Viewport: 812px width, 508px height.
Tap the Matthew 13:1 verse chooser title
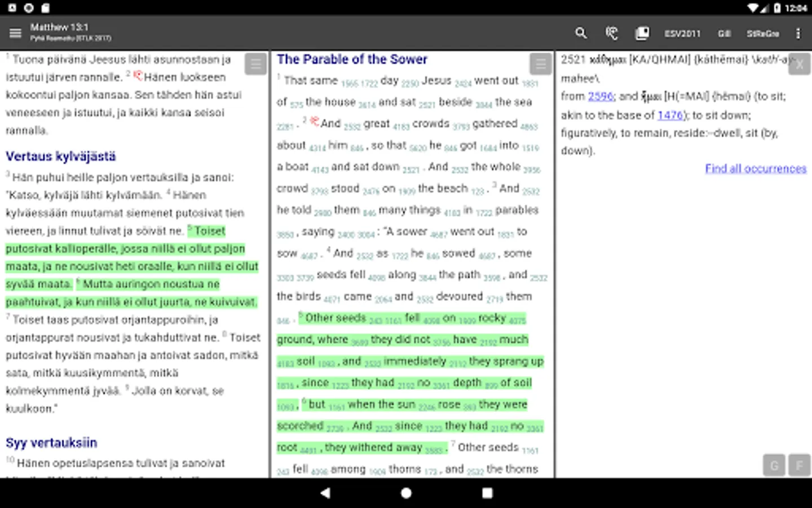point(59,27)
